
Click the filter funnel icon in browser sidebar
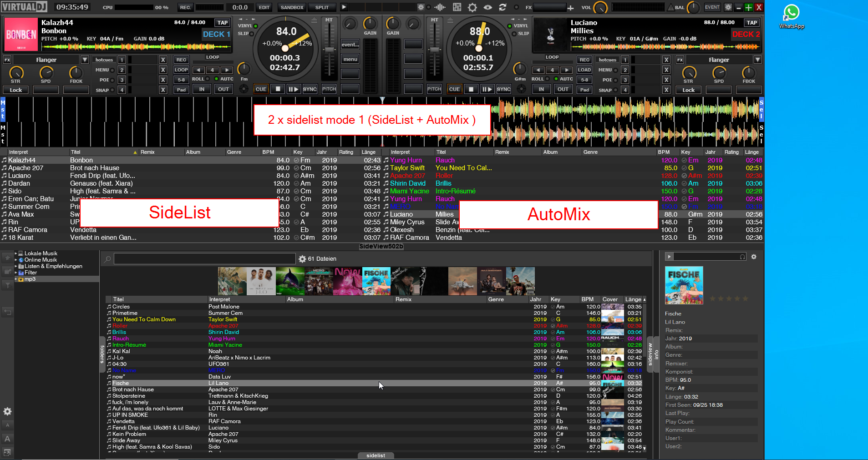[x=7, y=285]
